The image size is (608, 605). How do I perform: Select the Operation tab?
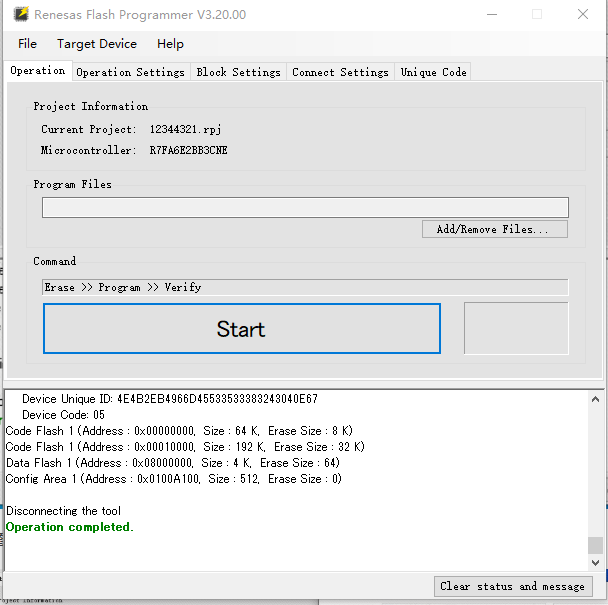point(38,71)
